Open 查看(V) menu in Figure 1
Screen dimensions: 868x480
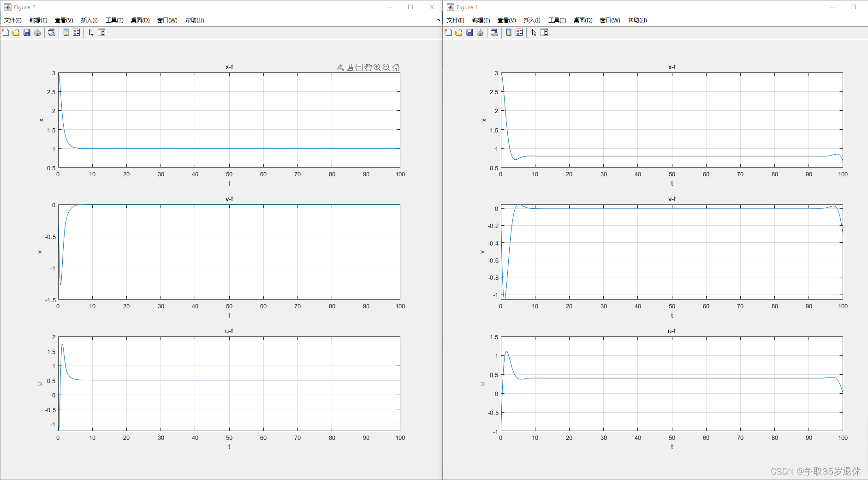coord(507,20)
